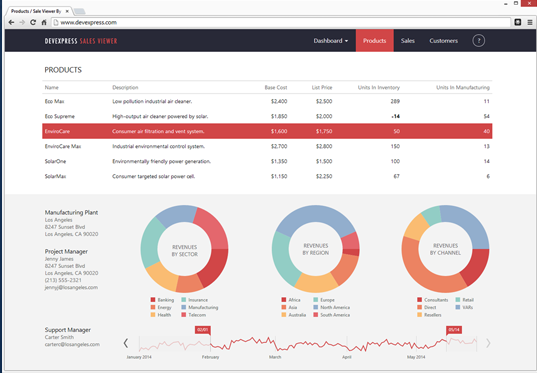
Task: Open the help question mark icon
Action: pos(478,41)
